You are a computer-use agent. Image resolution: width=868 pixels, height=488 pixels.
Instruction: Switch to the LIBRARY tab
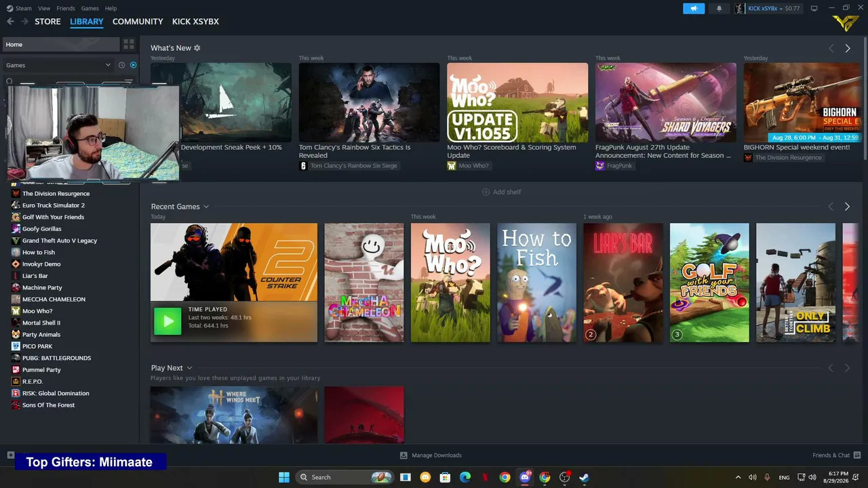87,22
